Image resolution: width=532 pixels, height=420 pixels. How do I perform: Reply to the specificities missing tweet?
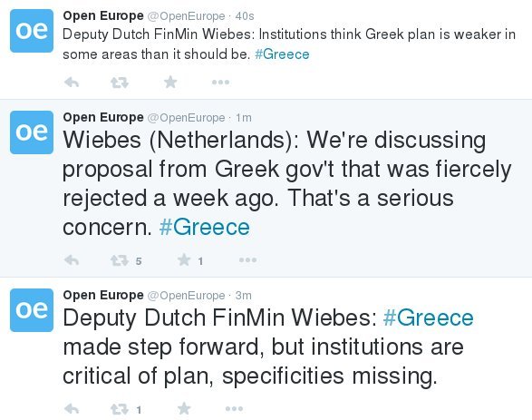[72, 409]
